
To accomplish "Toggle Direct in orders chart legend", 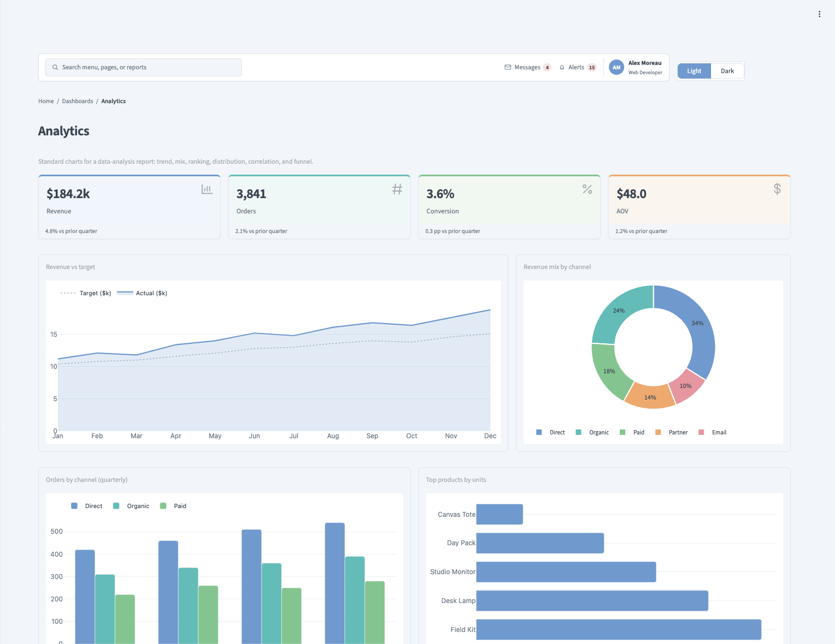I will click(x=87, y=506).
